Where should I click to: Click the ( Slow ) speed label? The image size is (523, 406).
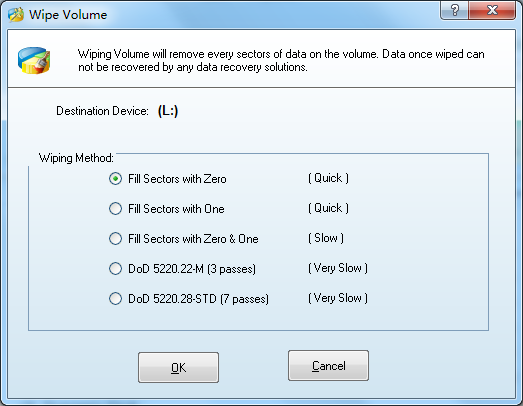[x=326, y=238]
